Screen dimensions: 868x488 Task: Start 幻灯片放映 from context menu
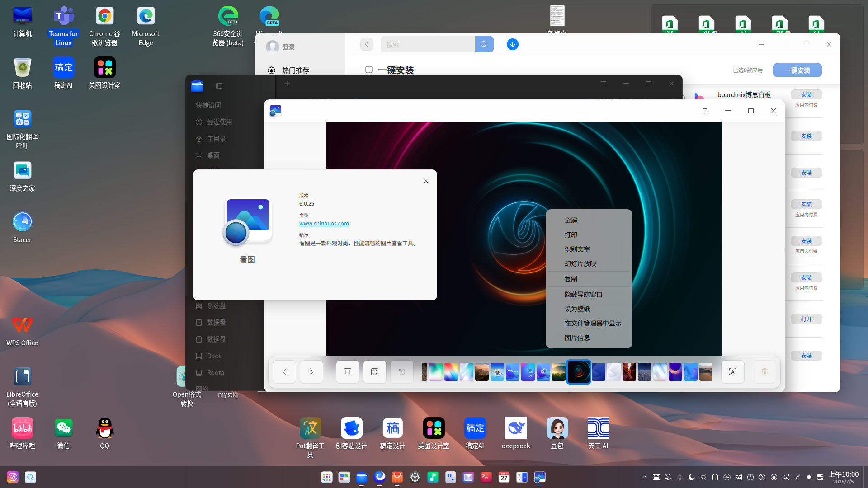tap(589, 263)
